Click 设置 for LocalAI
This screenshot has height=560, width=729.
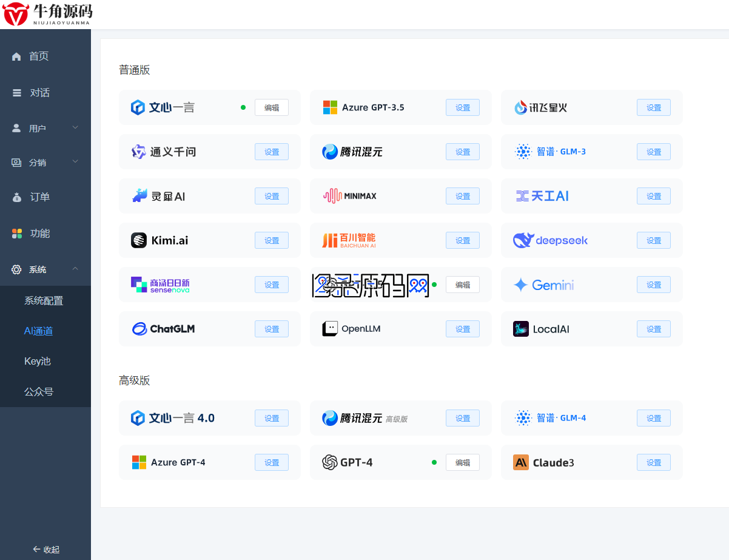pyautogui.click(x=654, y=329)
